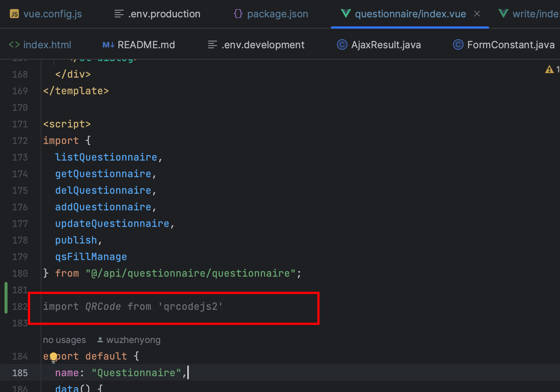Click the "@/api/questionnaire/questionnaire" path string

(190, 273)
